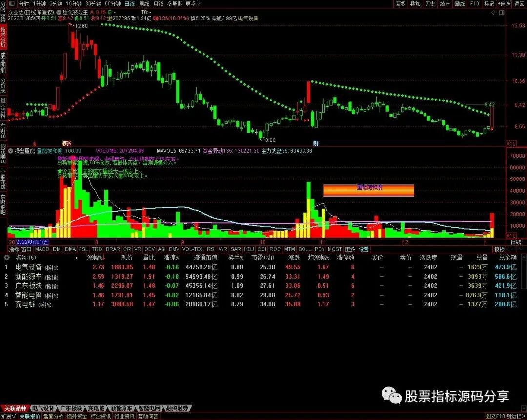This screenshot has height=420, width=527.
Task: Switch chart to 60分钟 period
Action: [113, 4]
